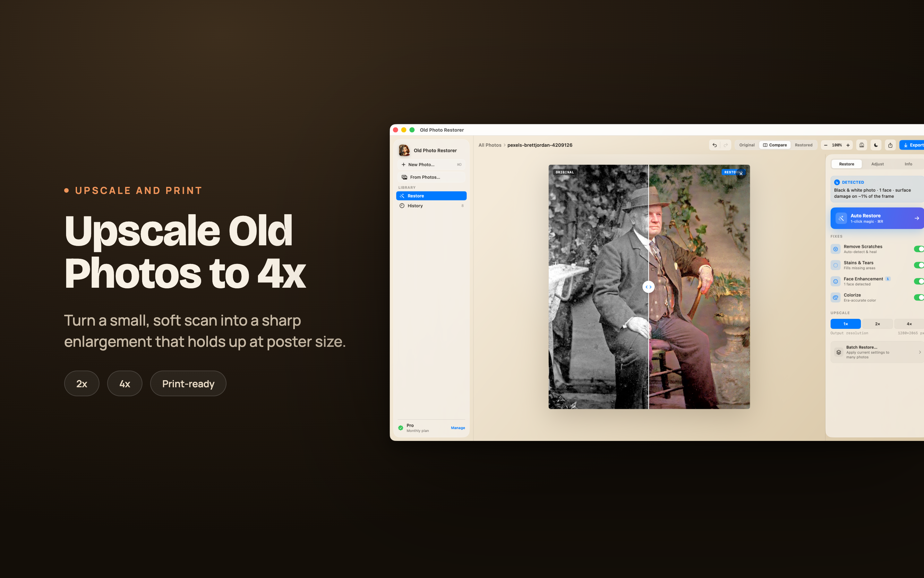Click the arrow on Auto Restore card
The height and width of the screenshot is (578, 924).
[917, 218]
